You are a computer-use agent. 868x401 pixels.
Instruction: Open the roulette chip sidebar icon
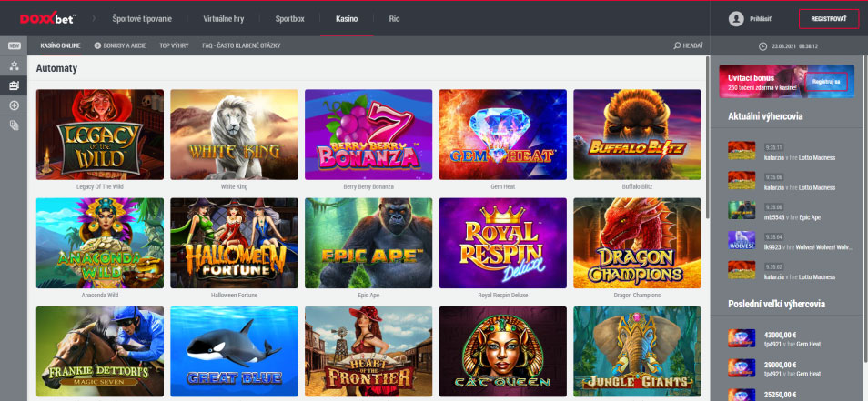pos(14,105)
